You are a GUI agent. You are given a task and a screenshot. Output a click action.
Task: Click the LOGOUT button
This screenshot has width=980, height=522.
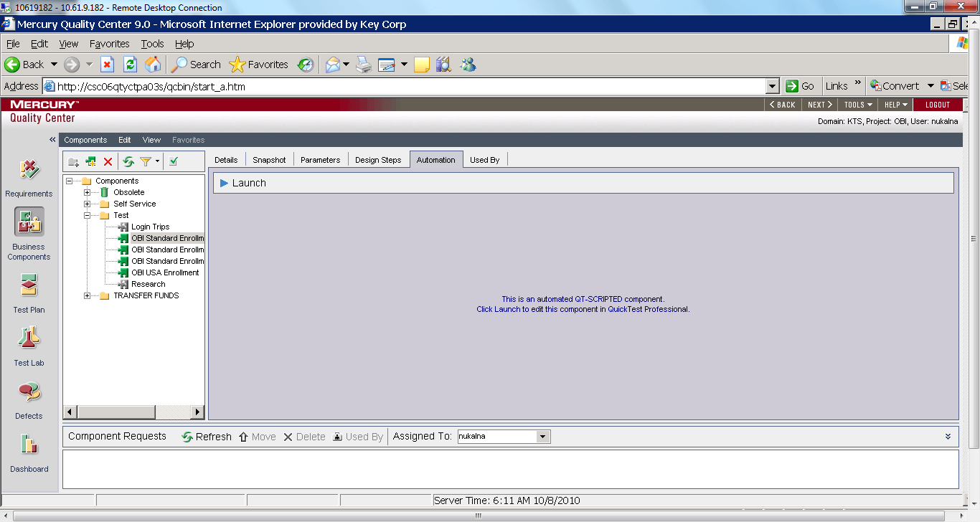[937, 105]
